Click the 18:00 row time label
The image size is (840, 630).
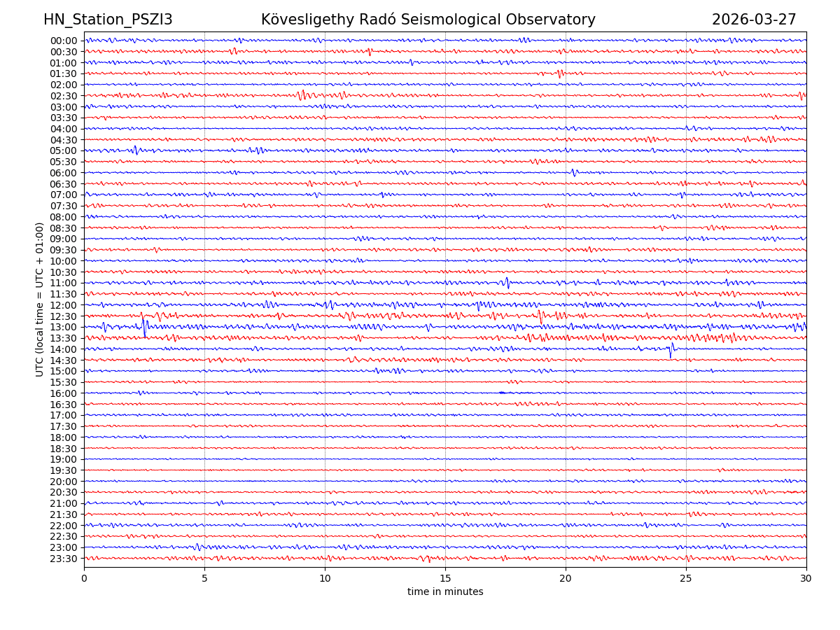(x=64, y=437)
